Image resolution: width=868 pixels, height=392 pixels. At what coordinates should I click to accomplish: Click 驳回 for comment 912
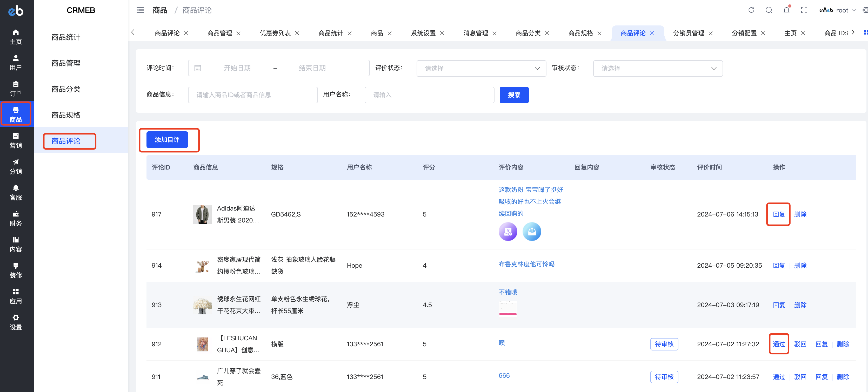pos(800,344)
